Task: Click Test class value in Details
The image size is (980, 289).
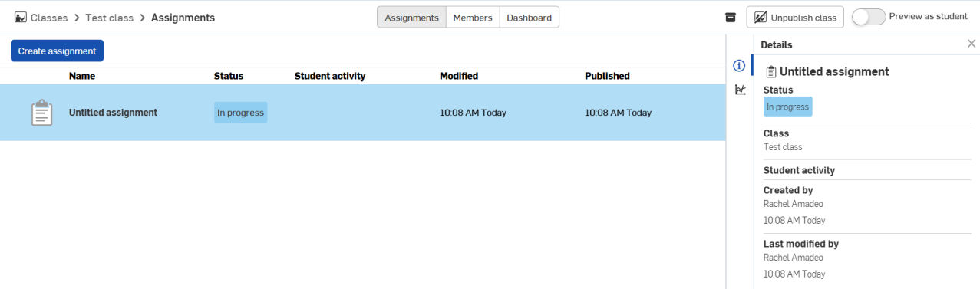Action: (x=783, y=146)
